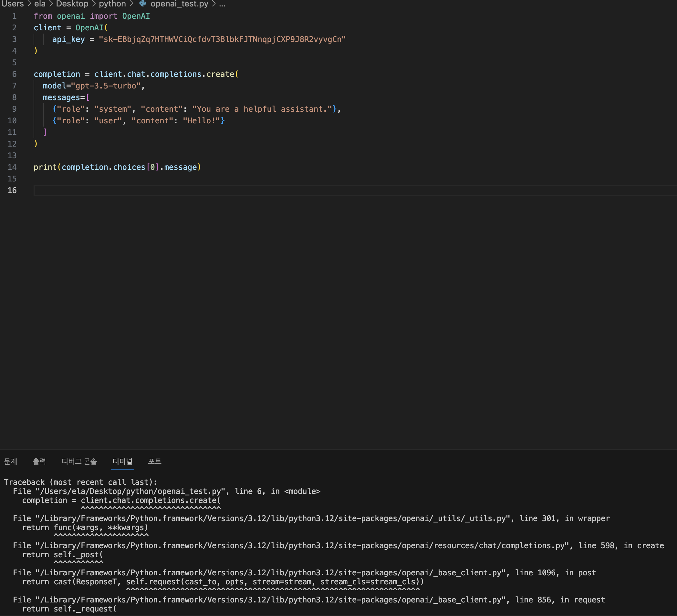Image resolution: width=677 pixels, height=616 pixels.
Task: Click the Users breadcrumb segment
Action: tap(12, 4)
